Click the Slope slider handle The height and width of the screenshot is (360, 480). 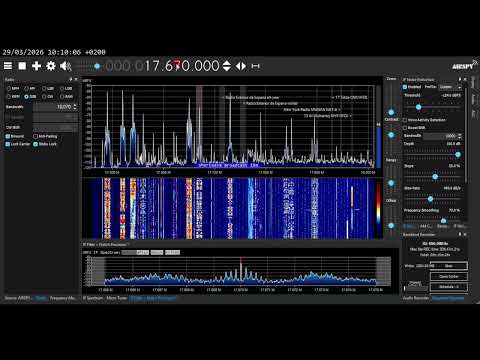pos(435,177)
